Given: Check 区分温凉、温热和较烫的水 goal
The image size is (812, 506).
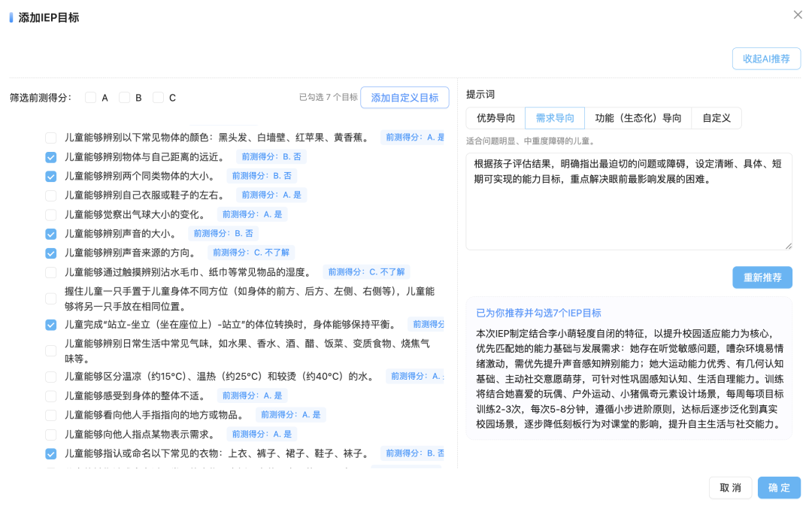Looking at the screenshot, I should tap(51, 377).
